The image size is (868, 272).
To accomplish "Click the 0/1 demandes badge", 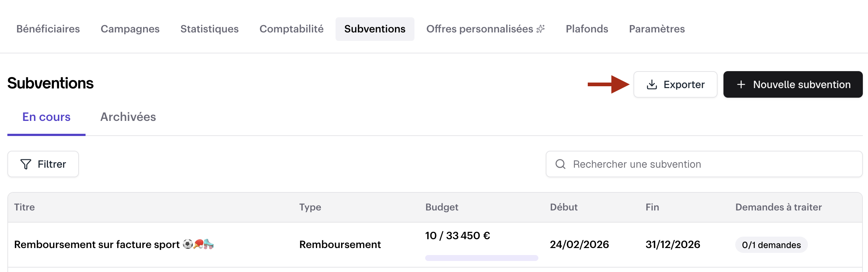I will (x=771, y=245).
